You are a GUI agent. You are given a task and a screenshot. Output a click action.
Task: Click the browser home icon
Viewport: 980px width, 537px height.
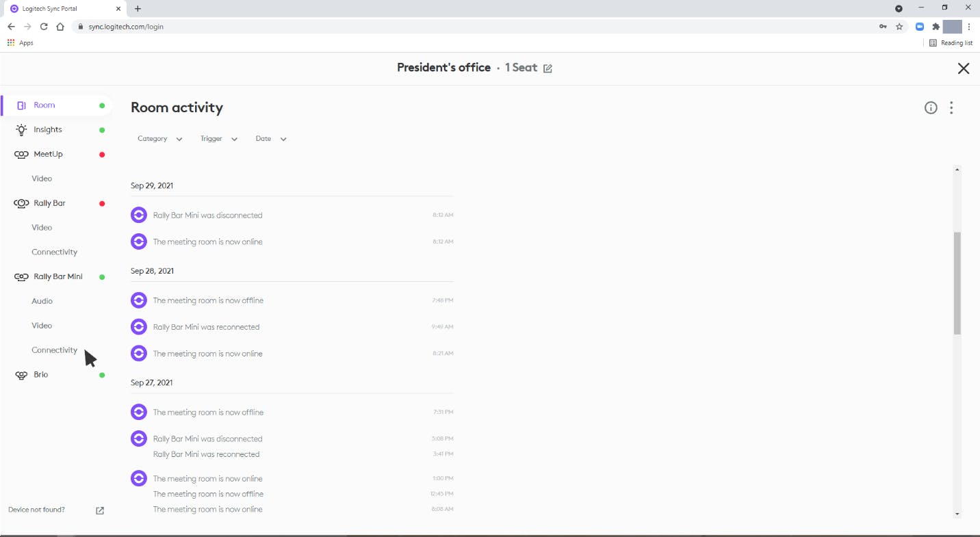tap(60, 27)
